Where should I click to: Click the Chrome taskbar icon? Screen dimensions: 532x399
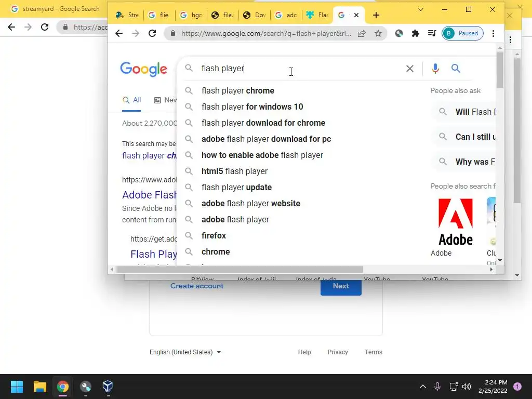(x=62, y=387)
